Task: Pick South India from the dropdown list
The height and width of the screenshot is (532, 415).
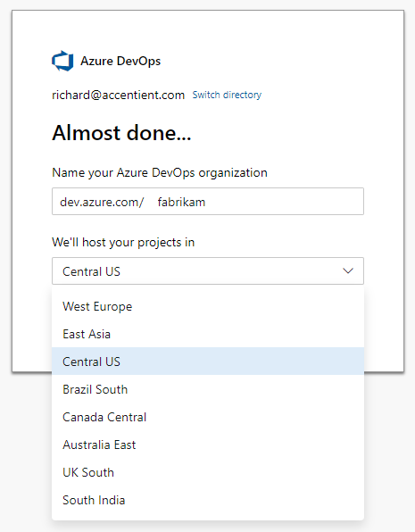Action: coord(208,500)
